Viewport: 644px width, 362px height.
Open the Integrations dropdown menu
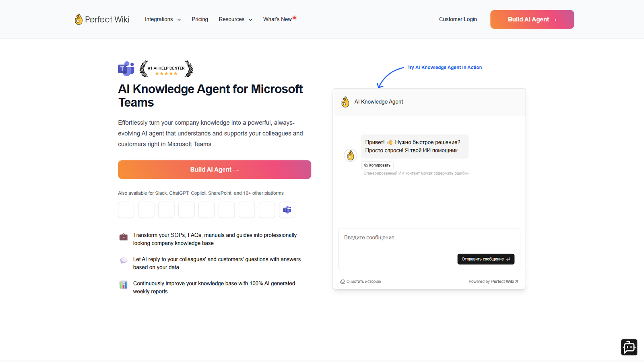point(163,19)
